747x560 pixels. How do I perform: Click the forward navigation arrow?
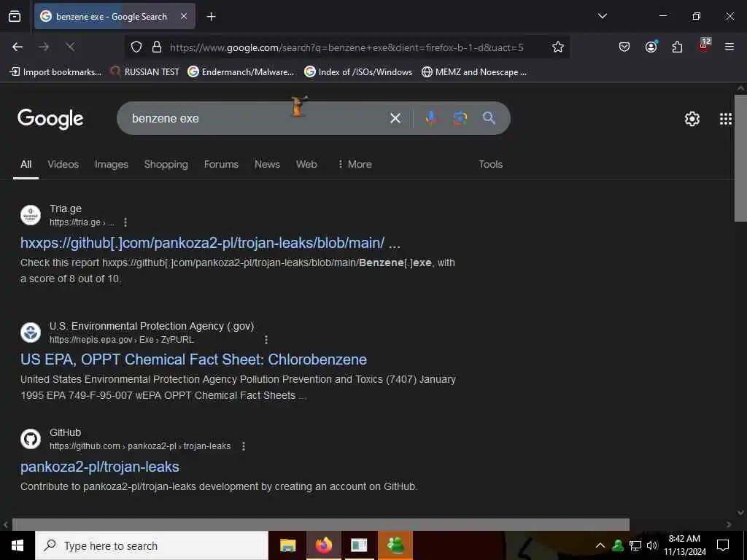click(x=44, y=47)
